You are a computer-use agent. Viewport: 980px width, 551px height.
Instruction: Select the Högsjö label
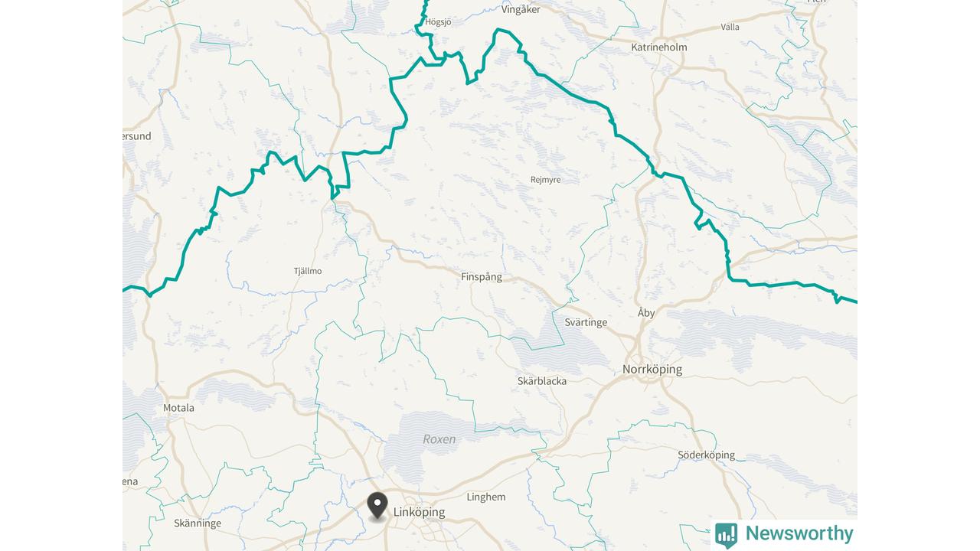point(438,22)
